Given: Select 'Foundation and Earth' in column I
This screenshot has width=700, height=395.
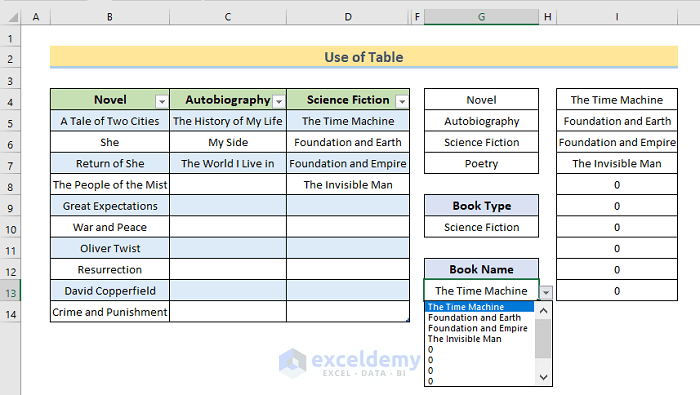Looking at the screenshot, I should [x=617, y=121].
